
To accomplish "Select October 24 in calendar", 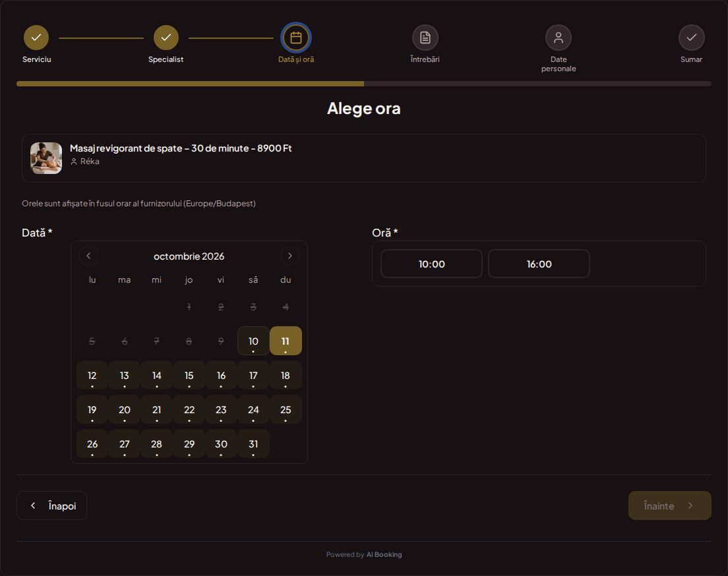I will click(x=253, y=410).
